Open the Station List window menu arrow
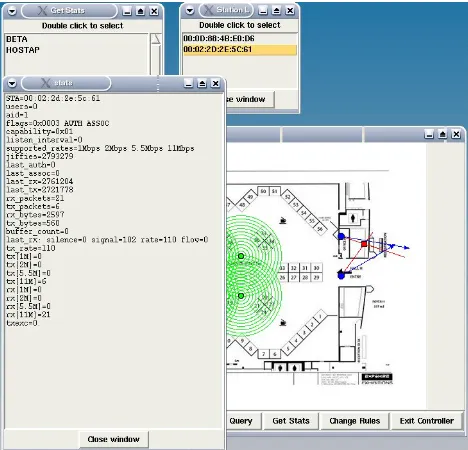 [x=190, y=11]
